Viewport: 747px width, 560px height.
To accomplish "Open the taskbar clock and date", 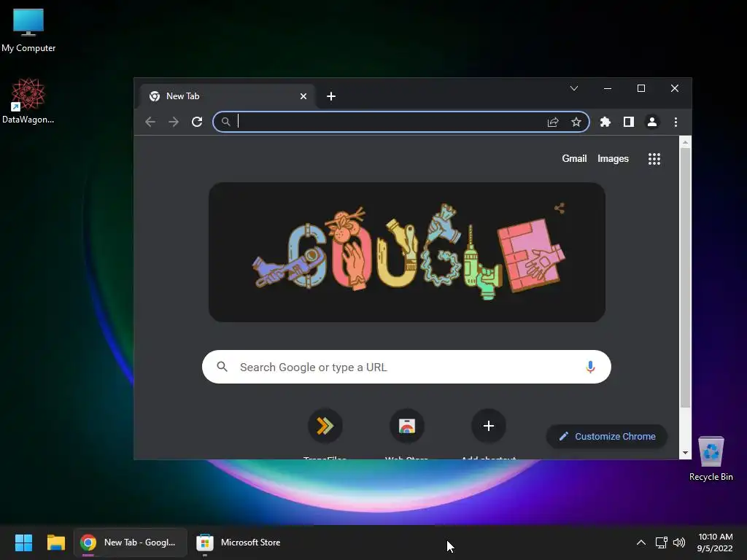I will click(715, 542).
